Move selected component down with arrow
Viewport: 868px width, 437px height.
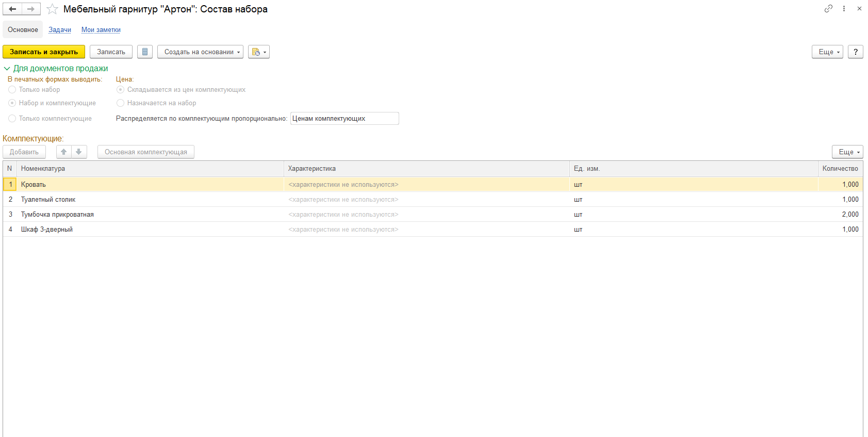pos(79,152)
